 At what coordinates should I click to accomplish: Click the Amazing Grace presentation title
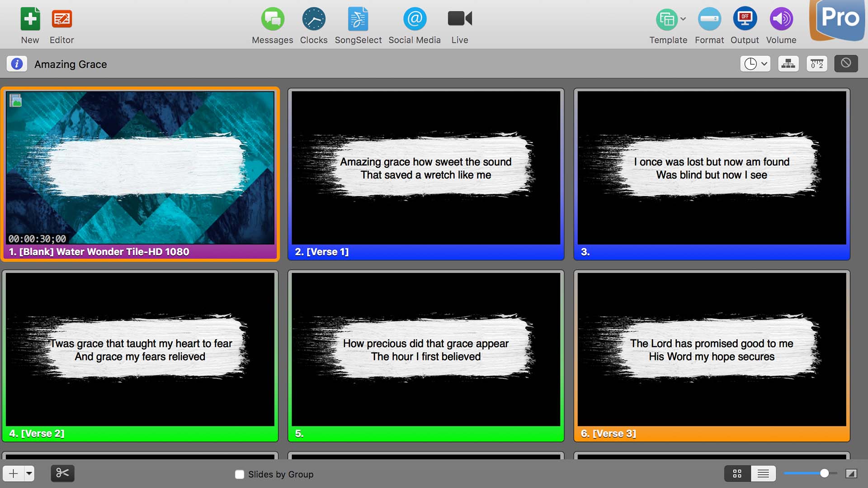pos(71,64)
